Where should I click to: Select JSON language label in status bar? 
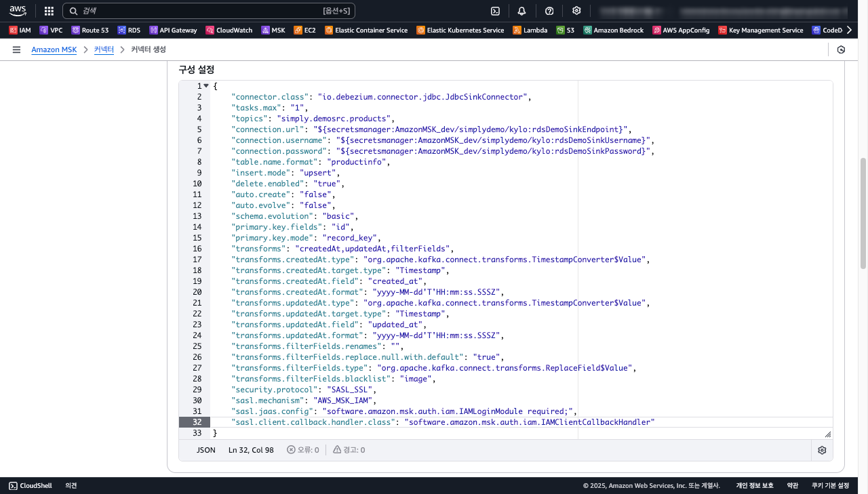(x=206, y=450)
